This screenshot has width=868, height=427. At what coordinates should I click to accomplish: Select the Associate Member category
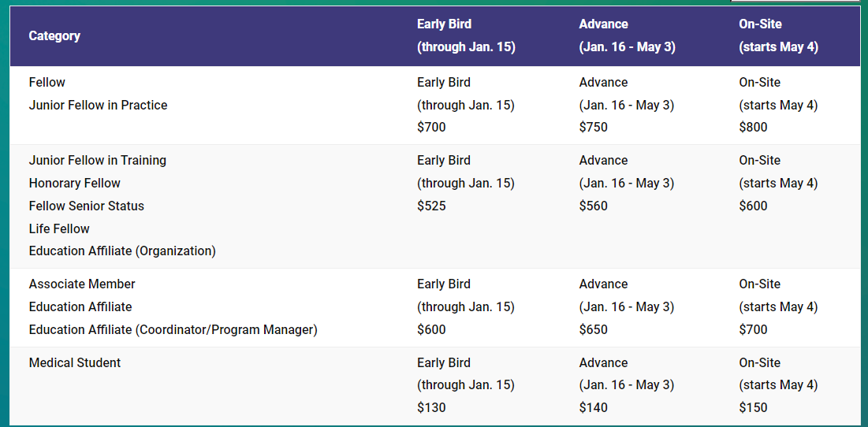(x=82, y=284)
